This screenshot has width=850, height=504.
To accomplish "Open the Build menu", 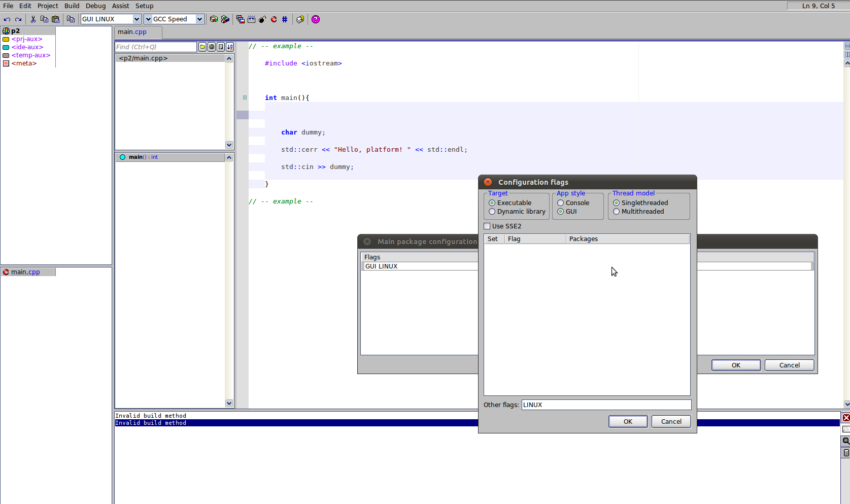I will click(72, 6).
